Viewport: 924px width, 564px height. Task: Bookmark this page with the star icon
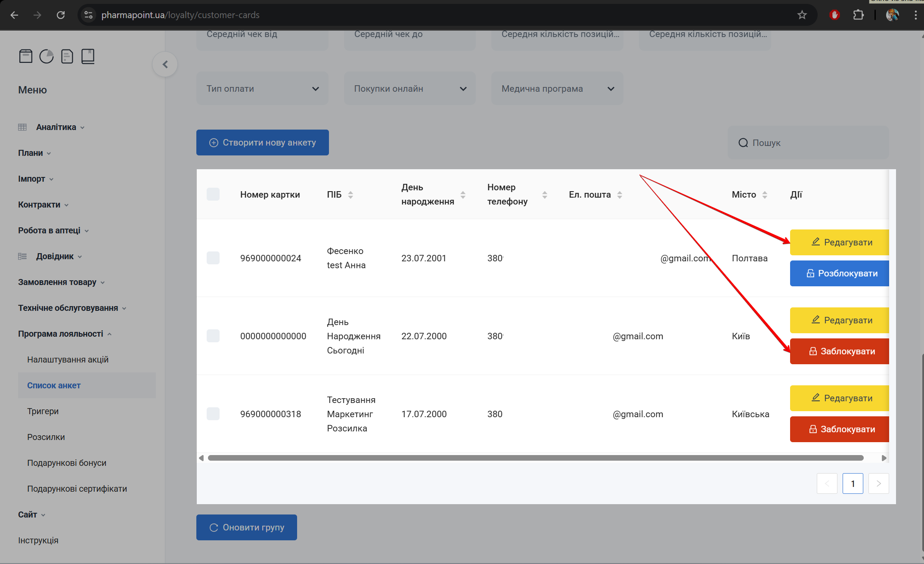click(802, 15)
